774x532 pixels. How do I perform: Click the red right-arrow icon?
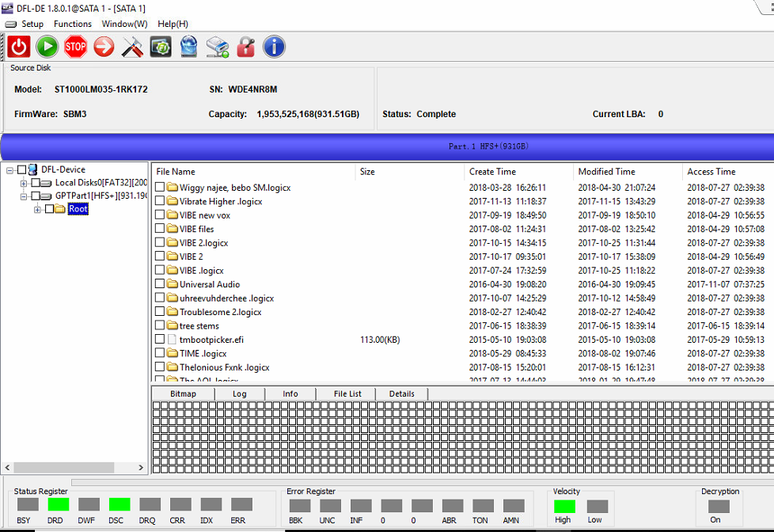click(x=104, y=47)
